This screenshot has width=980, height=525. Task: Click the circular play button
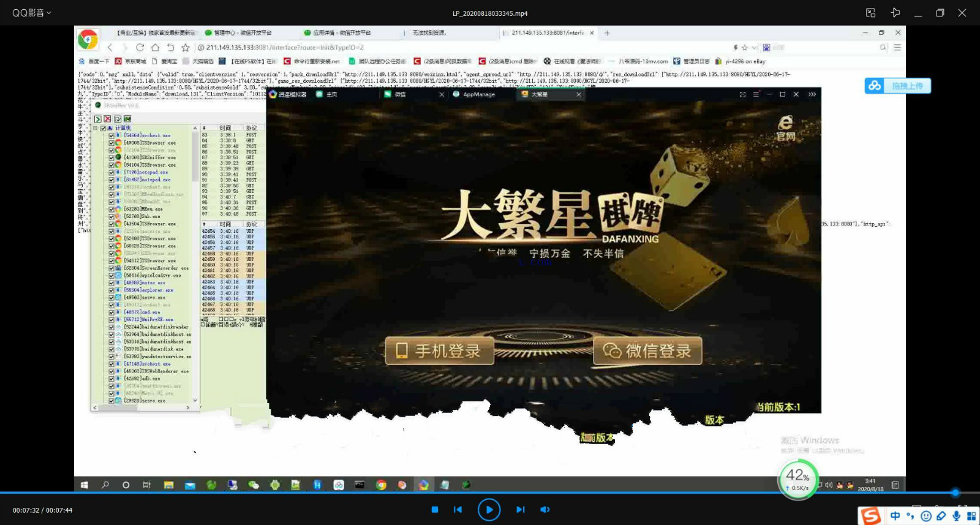[489, 510]
